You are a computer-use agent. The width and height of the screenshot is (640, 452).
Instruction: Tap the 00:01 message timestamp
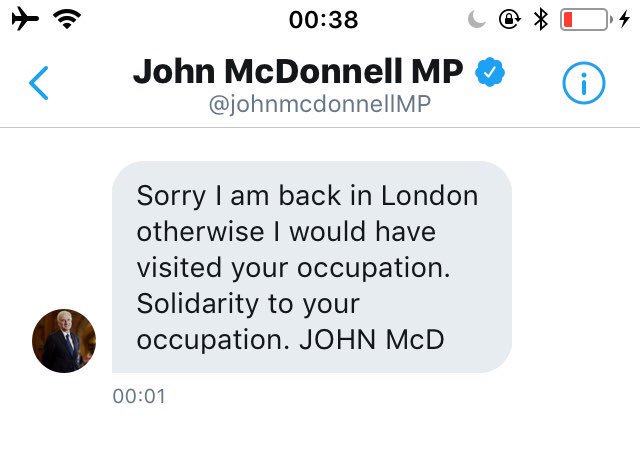(139, 396)
